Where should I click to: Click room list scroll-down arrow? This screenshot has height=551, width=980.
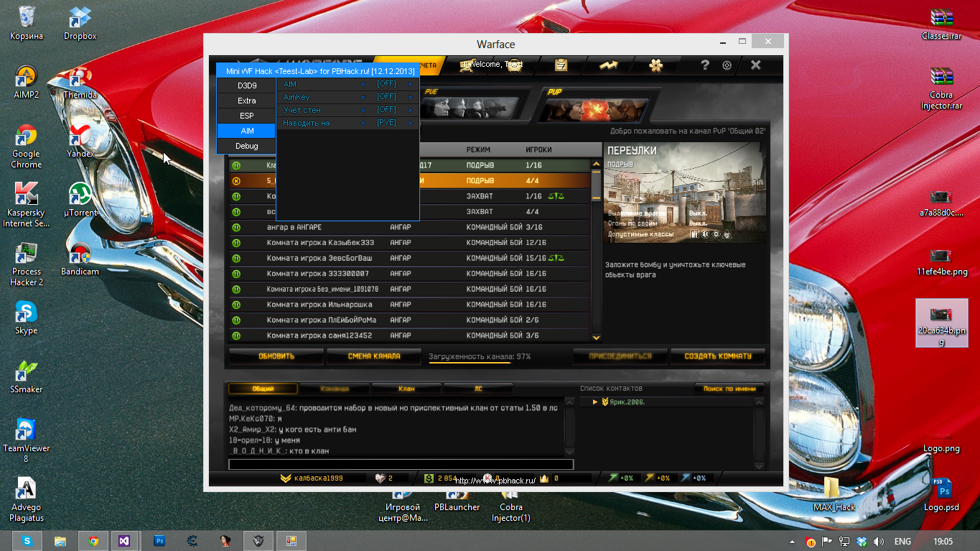click(596, 337)
